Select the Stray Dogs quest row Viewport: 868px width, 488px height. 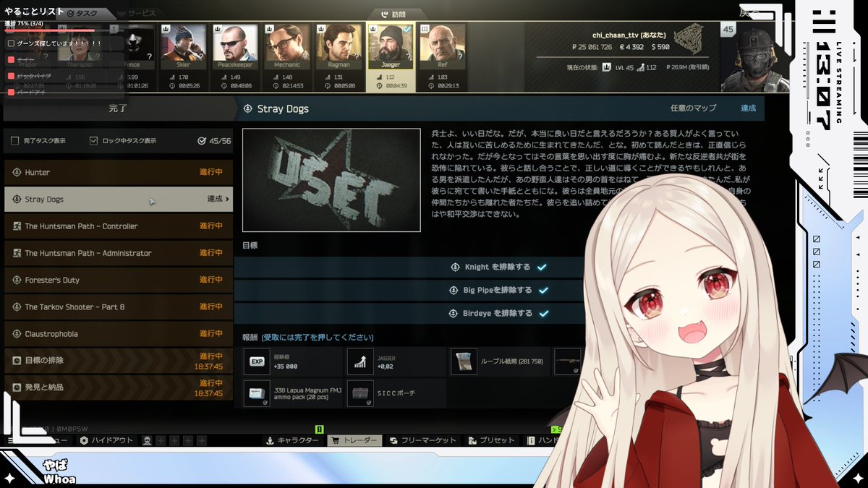pyautogui.click(x=119, y=199)
